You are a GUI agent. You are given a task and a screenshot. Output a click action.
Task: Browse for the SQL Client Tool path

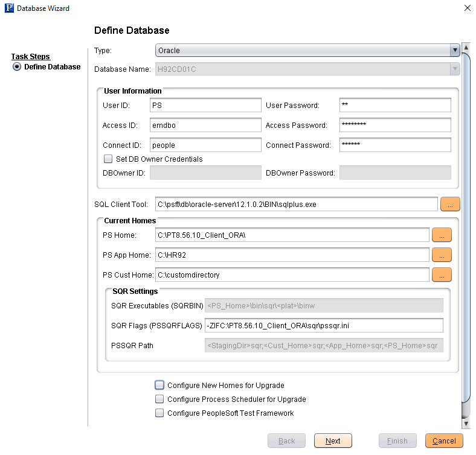click(x=450, y=204)
